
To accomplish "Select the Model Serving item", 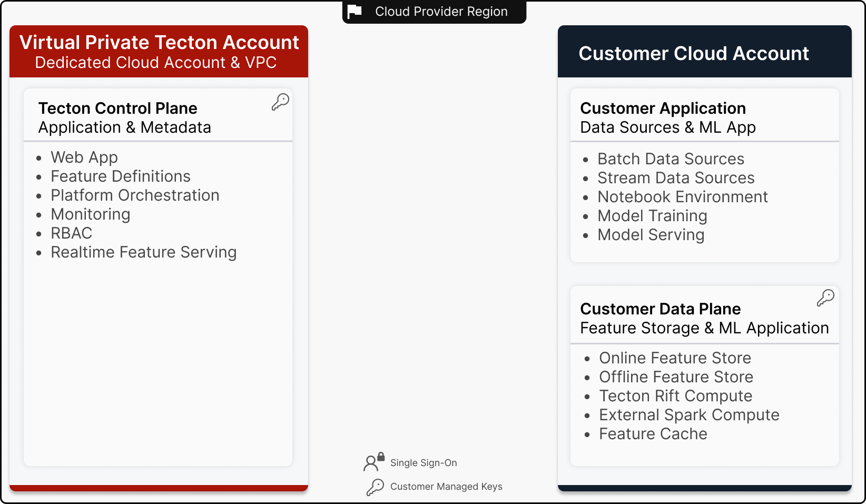I will (x=651, y=235).
